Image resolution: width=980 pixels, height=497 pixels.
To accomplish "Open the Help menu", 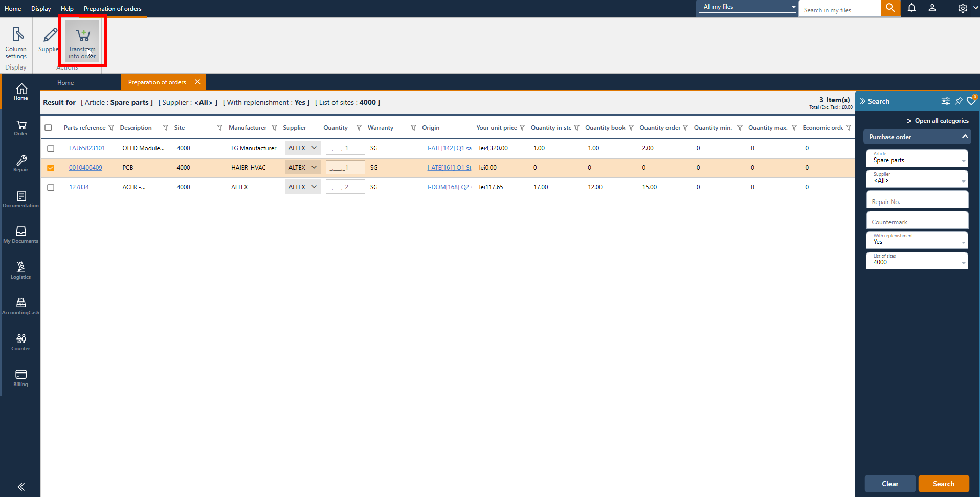I will [x=67, y=8].
